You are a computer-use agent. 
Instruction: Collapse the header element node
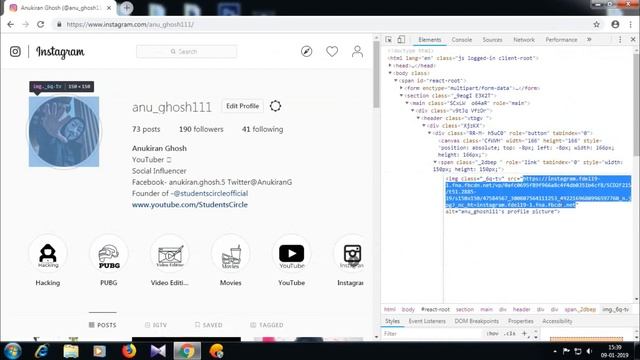click(418, 118)
